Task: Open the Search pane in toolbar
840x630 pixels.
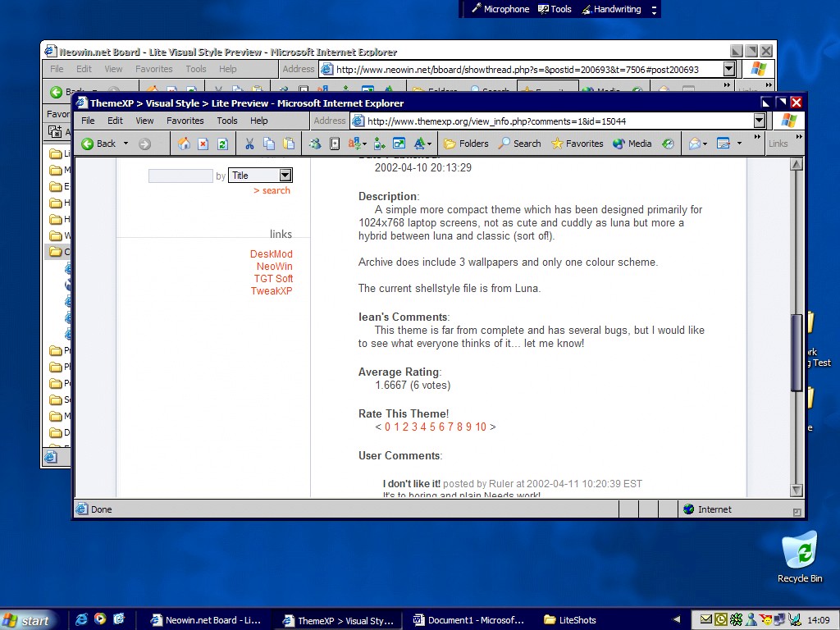Action: tap(519, 144)
